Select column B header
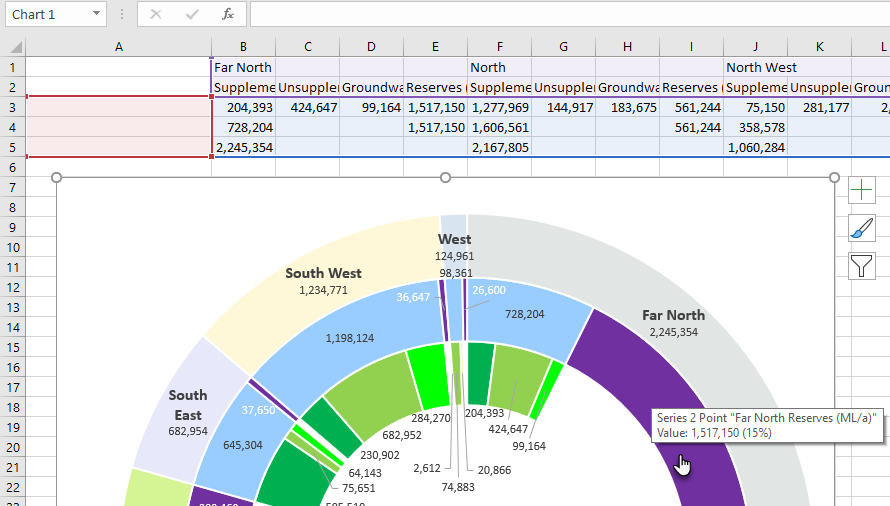This screenshot has width=890, height=506. 244,47
